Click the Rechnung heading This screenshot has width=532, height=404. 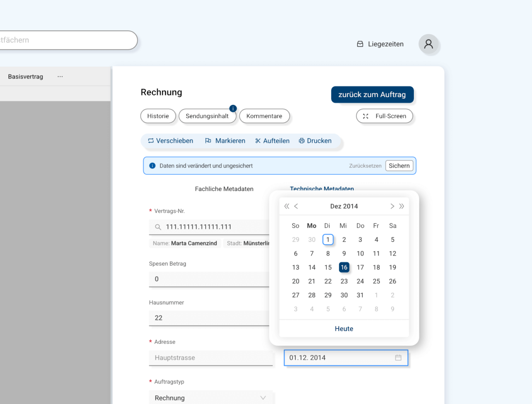[161, 92]
